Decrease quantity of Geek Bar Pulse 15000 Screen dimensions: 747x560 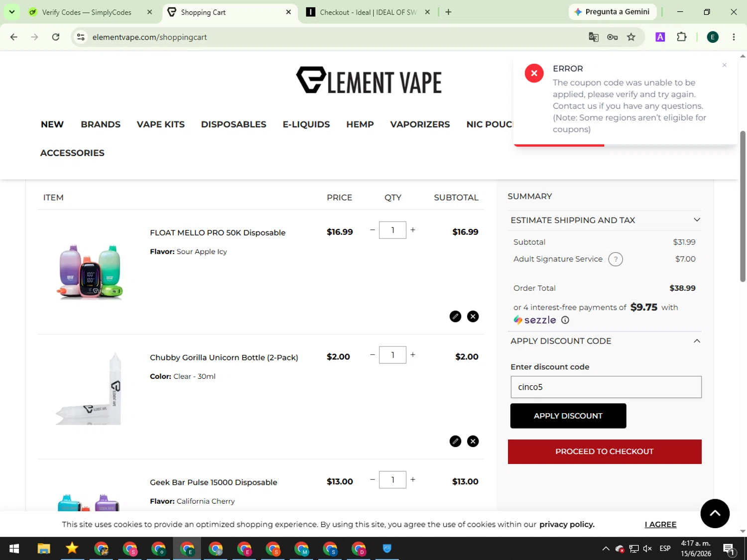[x=373, y=480]
